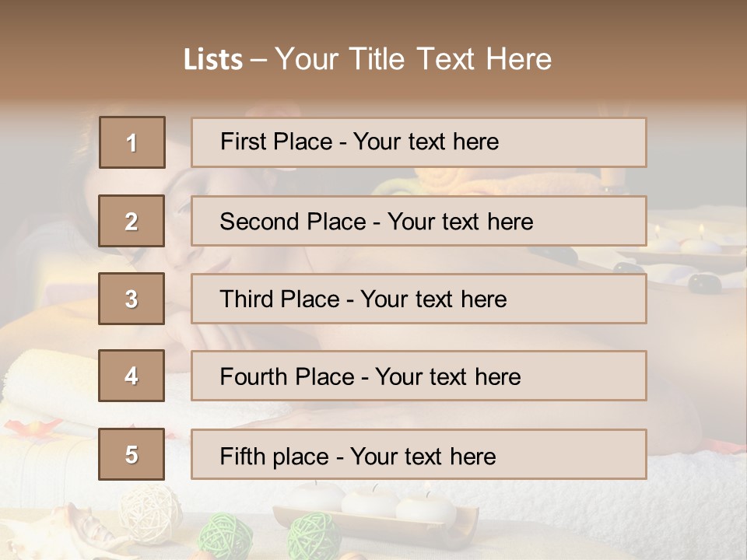The height and width of the screenshot is (560, 747).
Task: Select the "Fourth Place" text box
Action: click(x=419, y=376)
